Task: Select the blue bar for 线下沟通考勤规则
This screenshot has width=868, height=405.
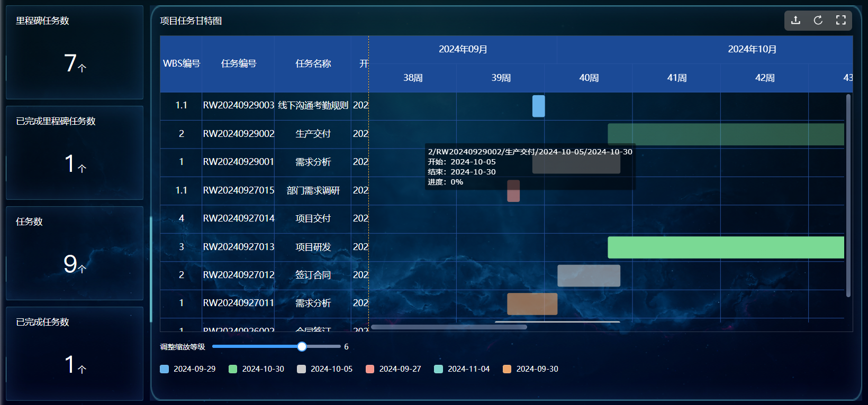Action: pos(538,106)
